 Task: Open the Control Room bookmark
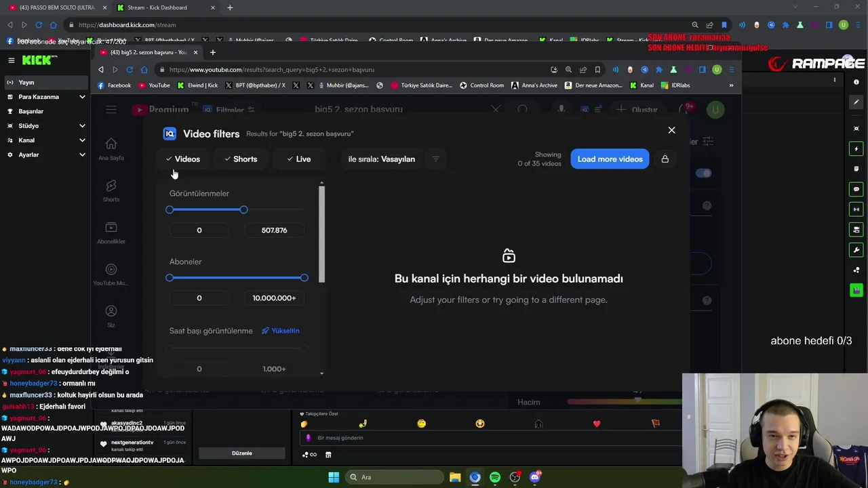tap(481, 85)
